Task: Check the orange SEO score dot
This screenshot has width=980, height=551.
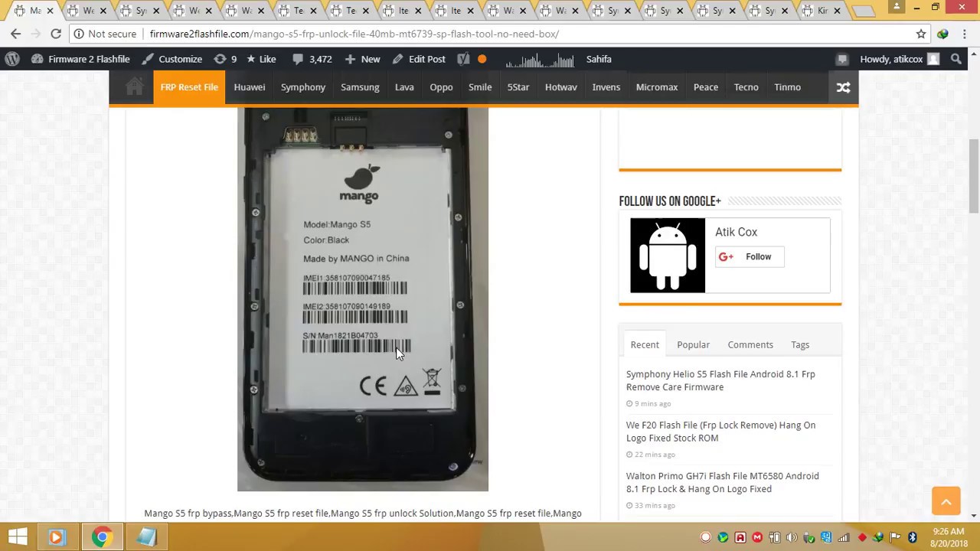Action: pos(482,59)
